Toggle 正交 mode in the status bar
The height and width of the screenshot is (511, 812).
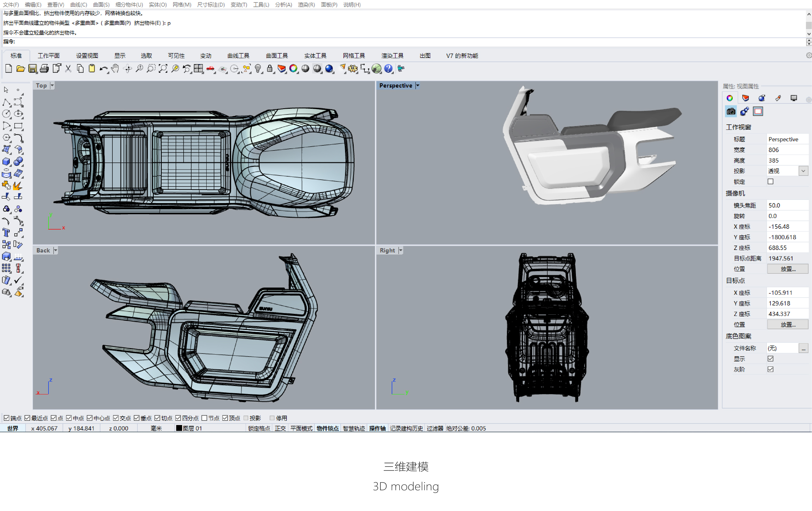(x=280, y=428)
